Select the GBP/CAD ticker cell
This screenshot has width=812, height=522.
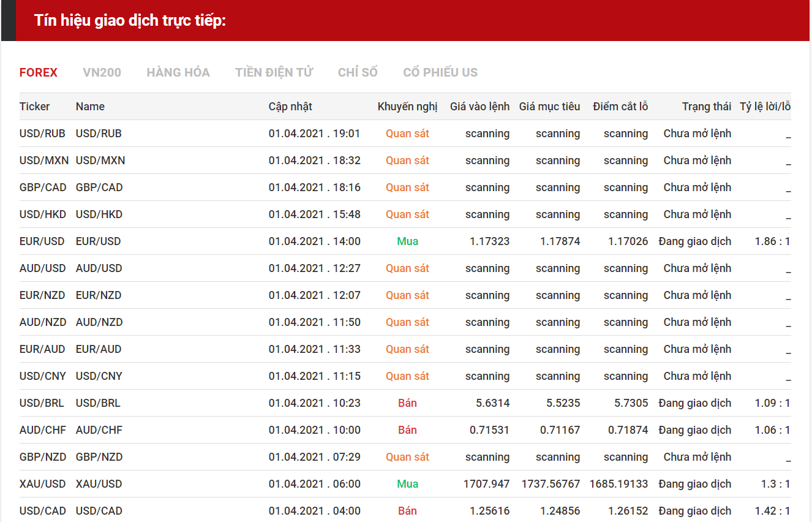[43, 187]
